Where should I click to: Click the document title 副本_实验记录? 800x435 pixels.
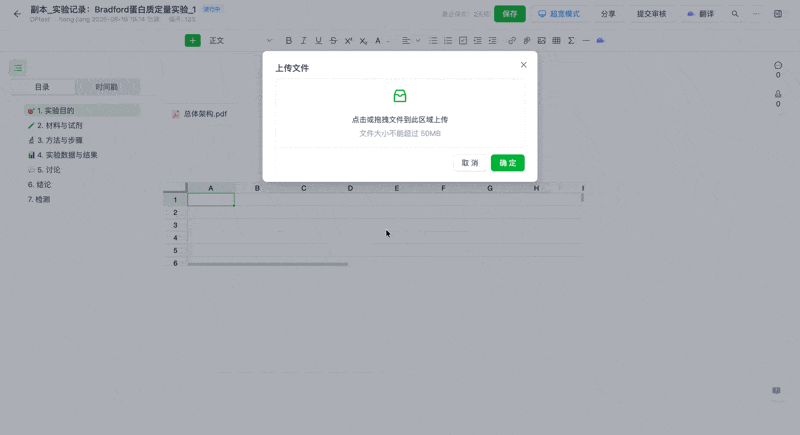pos(113,10)
